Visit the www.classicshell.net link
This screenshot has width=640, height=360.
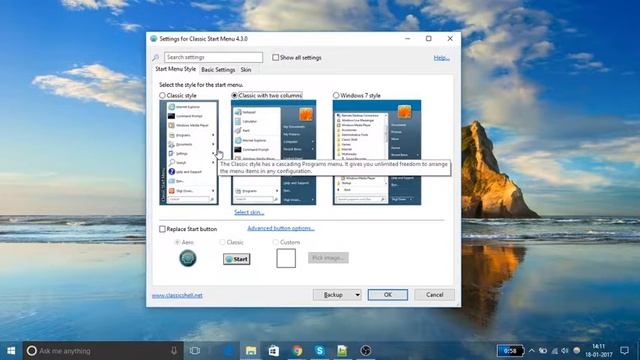(177, 295)
